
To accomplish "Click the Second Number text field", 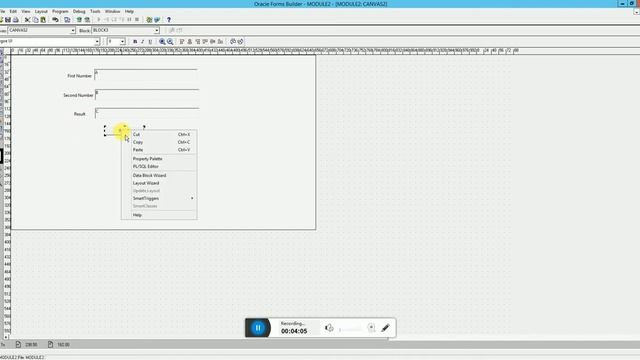I will [x=147, y=94].
